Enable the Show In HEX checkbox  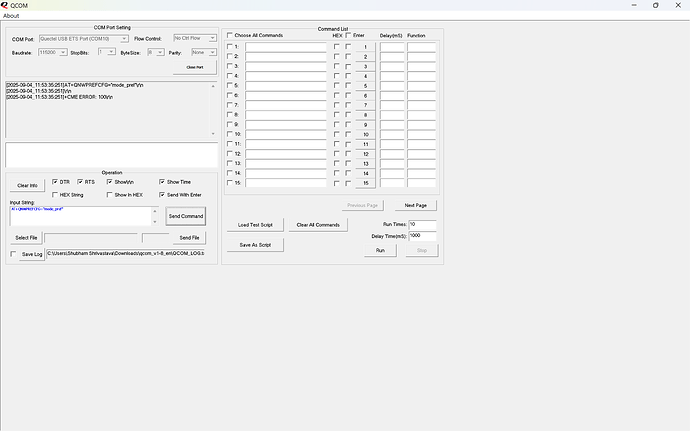(x=110, y=195)
